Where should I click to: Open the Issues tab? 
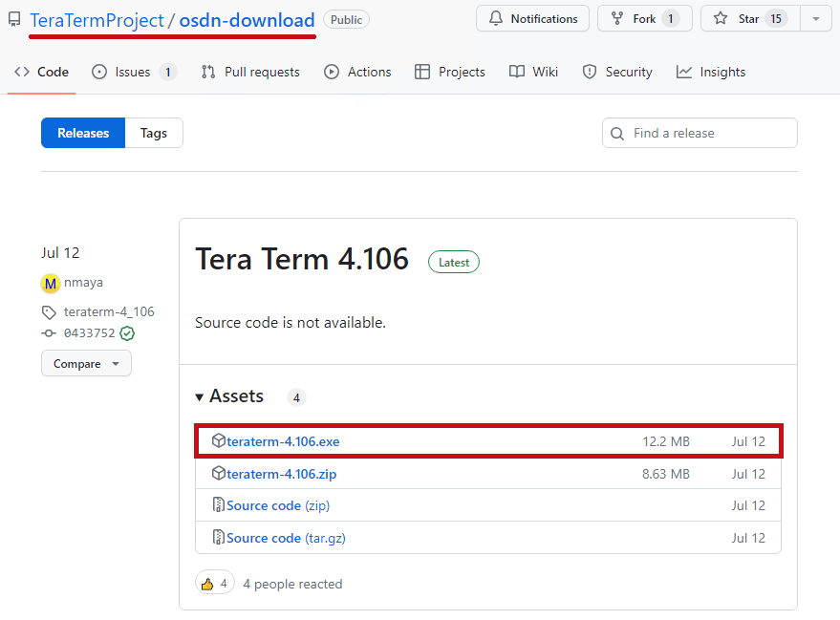click(134, 72)
